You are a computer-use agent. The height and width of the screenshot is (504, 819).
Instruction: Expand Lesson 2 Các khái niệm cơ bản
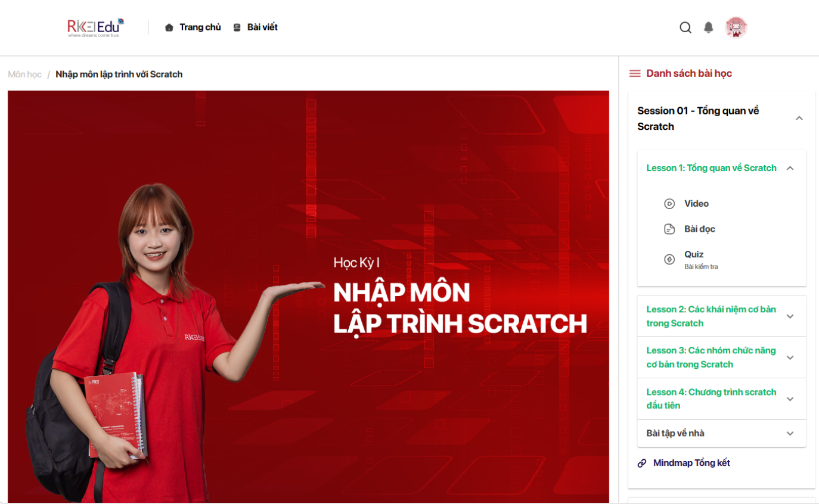coord(790,316)
